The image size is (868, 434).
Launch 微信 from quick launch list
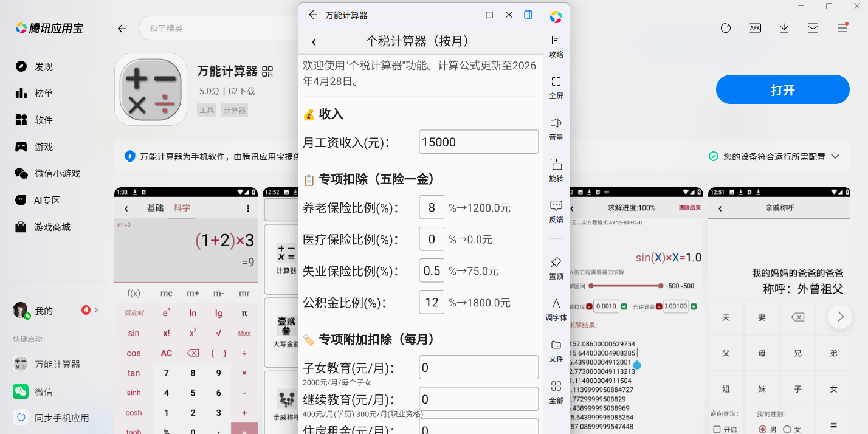[33, 391]
